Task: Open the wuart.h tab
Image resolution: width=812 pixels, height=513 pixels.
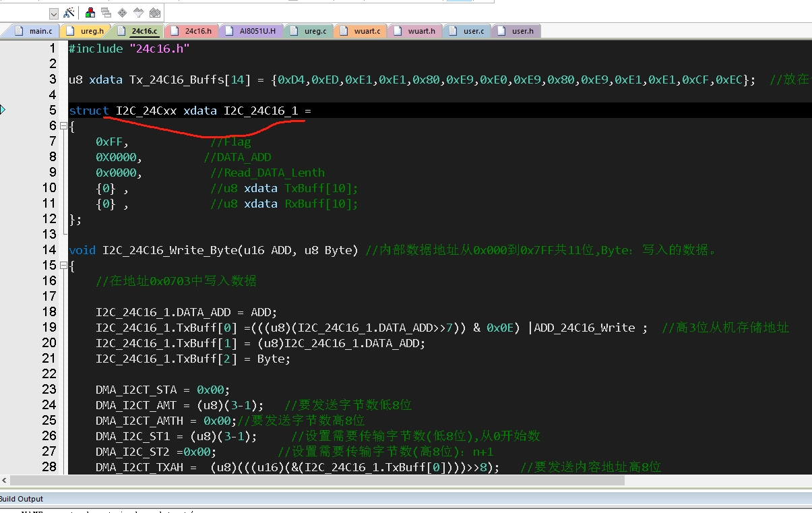Action: click(x=416, y=31)
